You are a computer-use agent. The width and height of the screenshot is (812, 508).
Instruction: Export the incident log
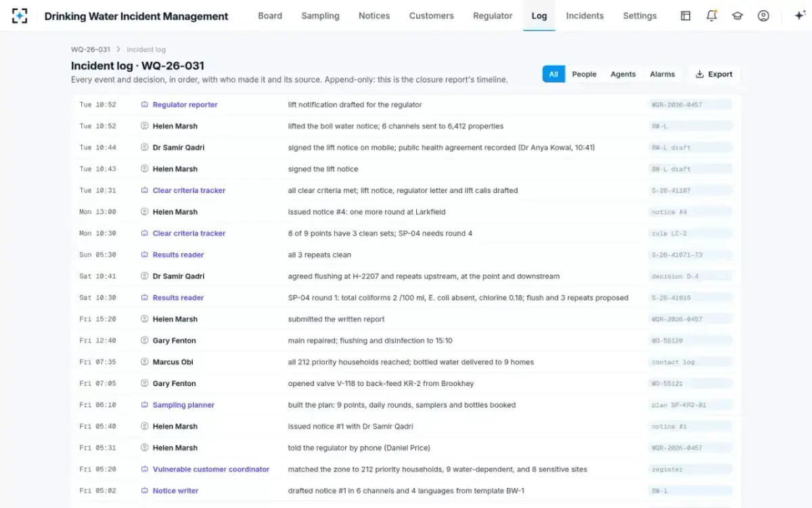714,75
